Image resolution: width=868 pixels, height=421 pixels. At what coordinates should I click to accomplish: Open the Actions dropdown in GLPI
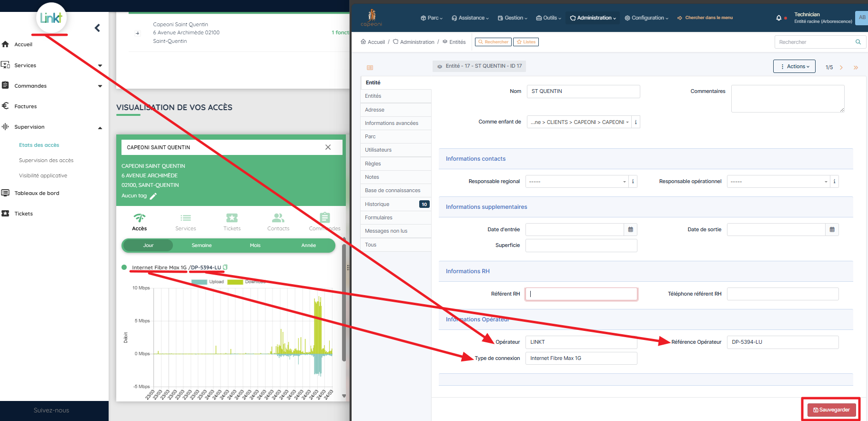pos(794,66)
